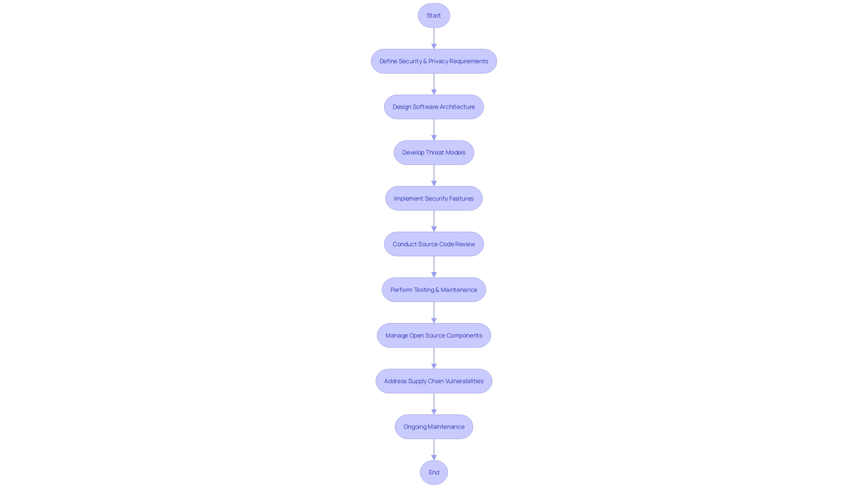The height and width of the screenshot is (488, 868).
Task: Click the End node icon
Action: pos(434,472)
